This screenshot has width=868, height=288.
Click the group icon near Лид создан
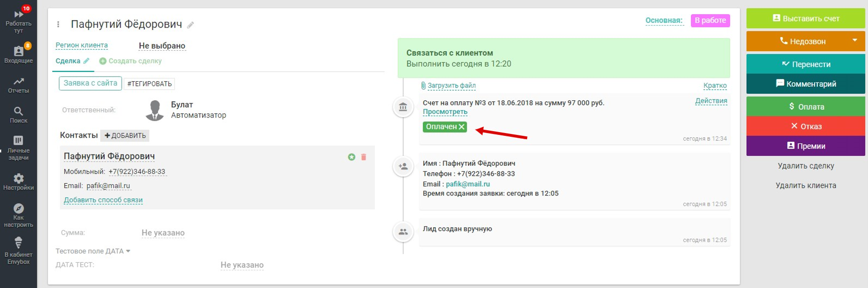click(403, 232)
